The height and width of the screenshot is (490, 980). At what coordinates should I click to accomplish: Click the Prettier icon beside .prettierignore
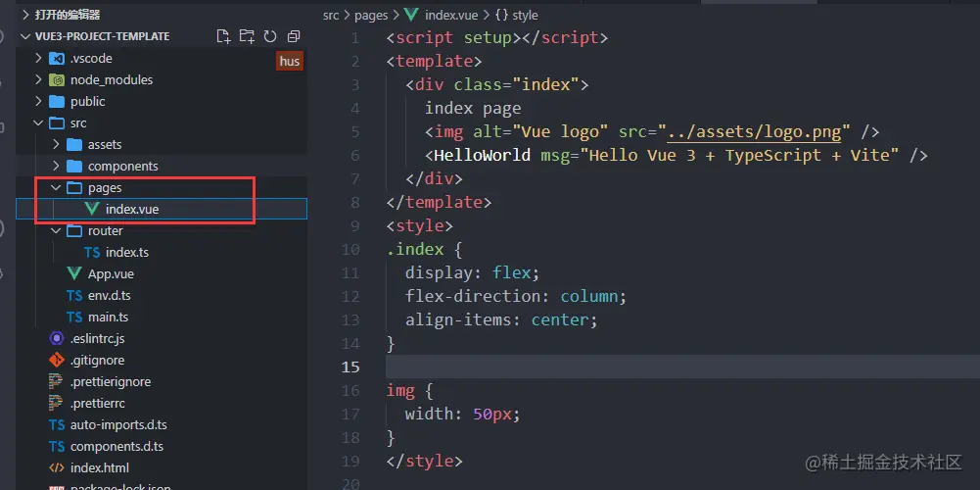[57, 382]
